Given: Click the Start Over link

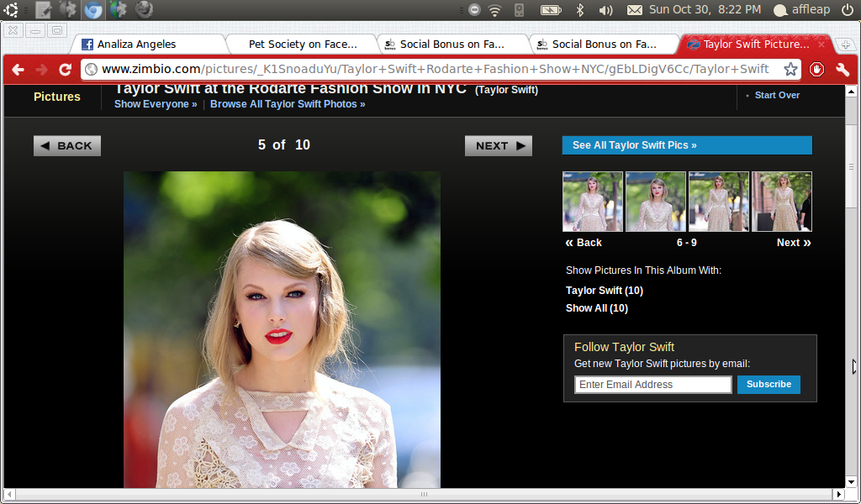Looking at the screenshot, I should [777, 96].
